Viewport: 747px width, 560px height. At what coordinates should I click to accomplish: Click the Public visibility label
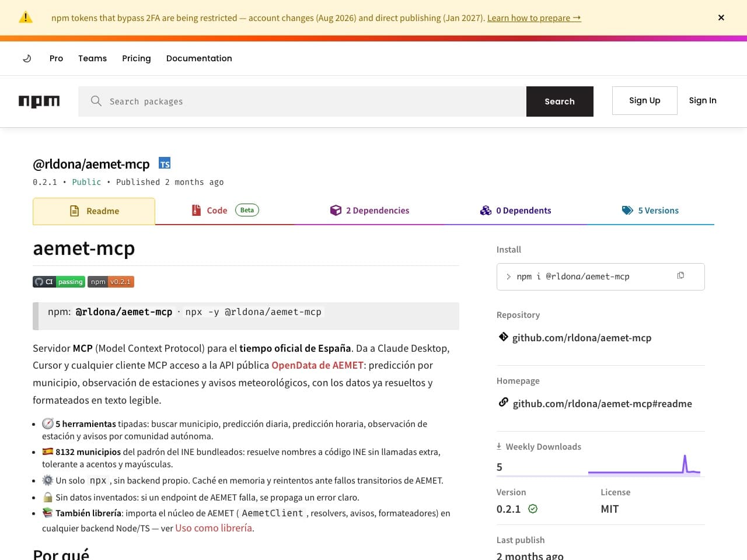[86, 182]
